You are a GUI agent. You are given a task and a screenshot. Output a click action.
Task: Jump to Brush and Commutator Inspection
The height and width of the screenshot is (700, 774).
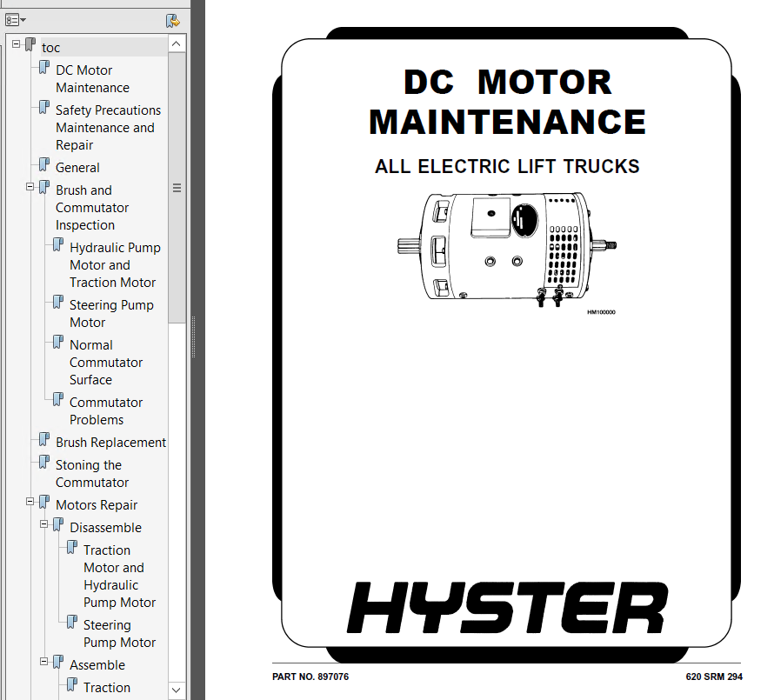pos(92,208)
